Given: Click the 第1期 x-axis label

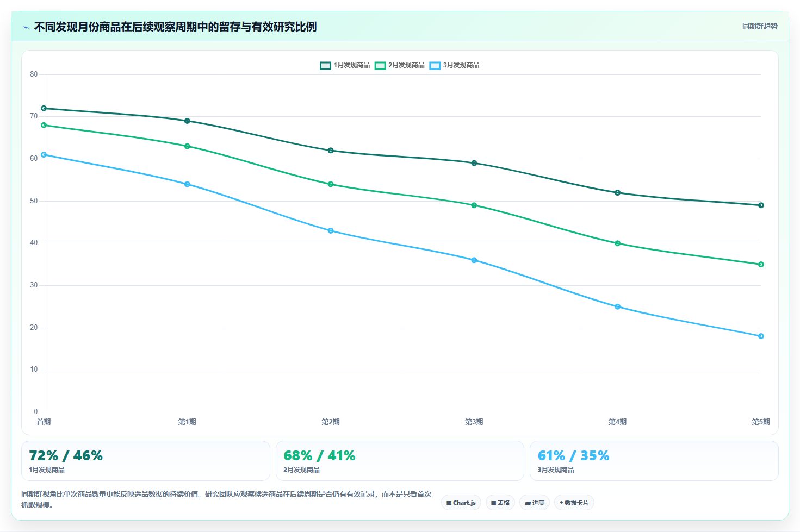Looking at the screenshot, I should coord(187,422).
